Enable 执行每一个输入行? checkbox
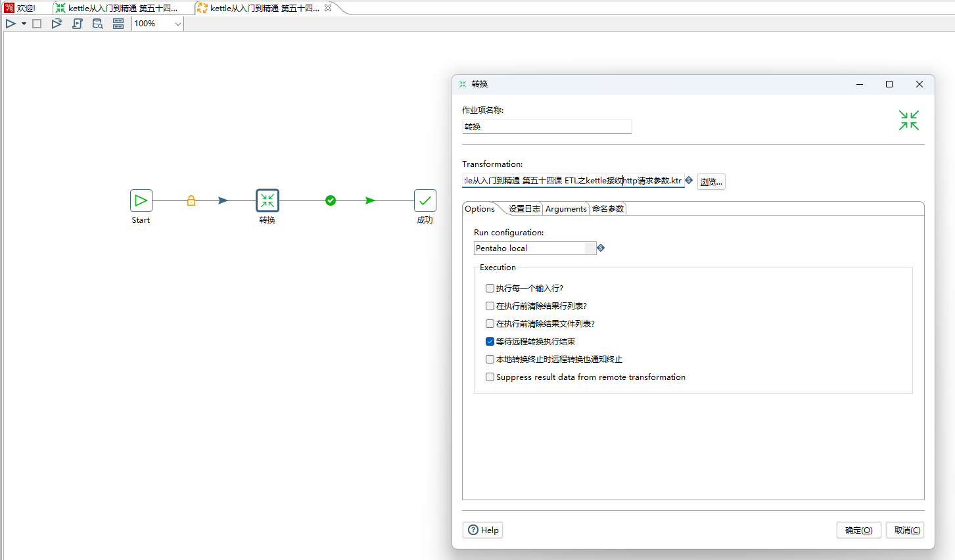 490,289
